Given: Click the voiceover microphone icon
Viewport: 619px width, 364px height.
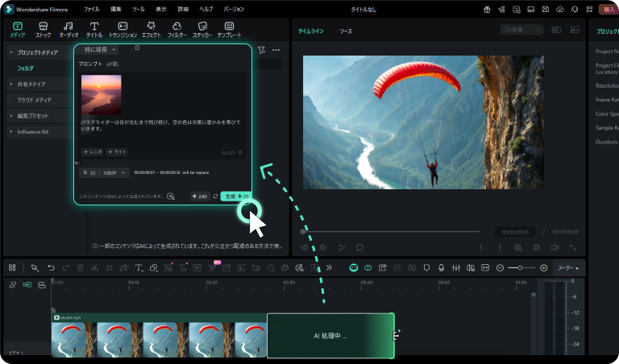Looking at the screenshot, I should pos(442,268).
